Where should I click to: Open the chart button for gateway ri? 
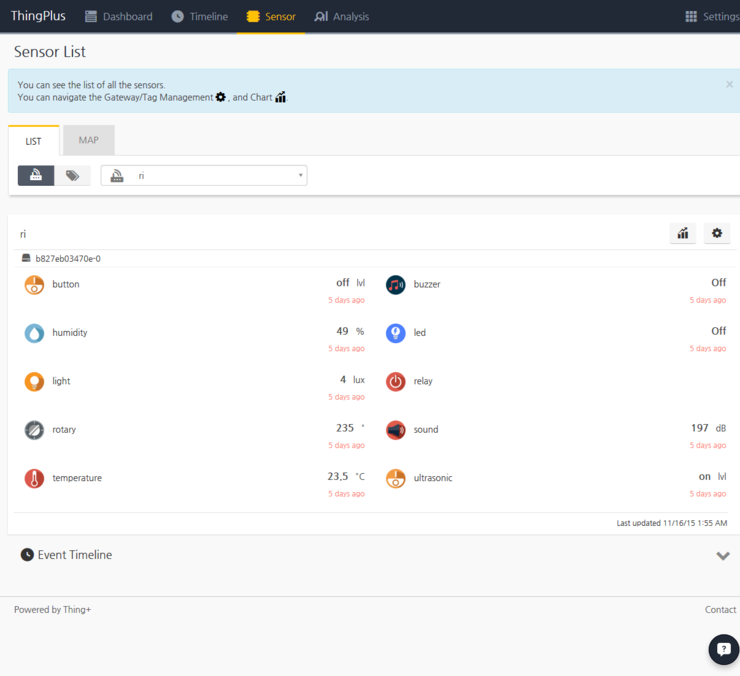click(x=682, y=233)
